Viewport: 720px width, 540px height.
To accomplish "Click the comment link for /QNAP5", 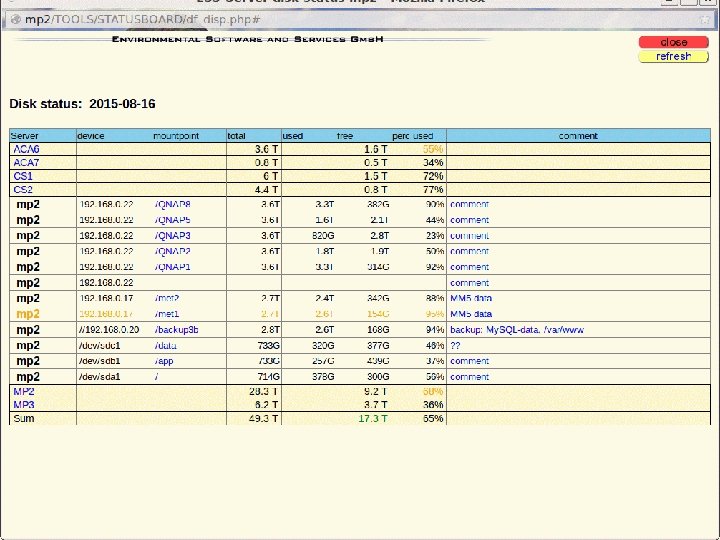I will tap(469, 220).
